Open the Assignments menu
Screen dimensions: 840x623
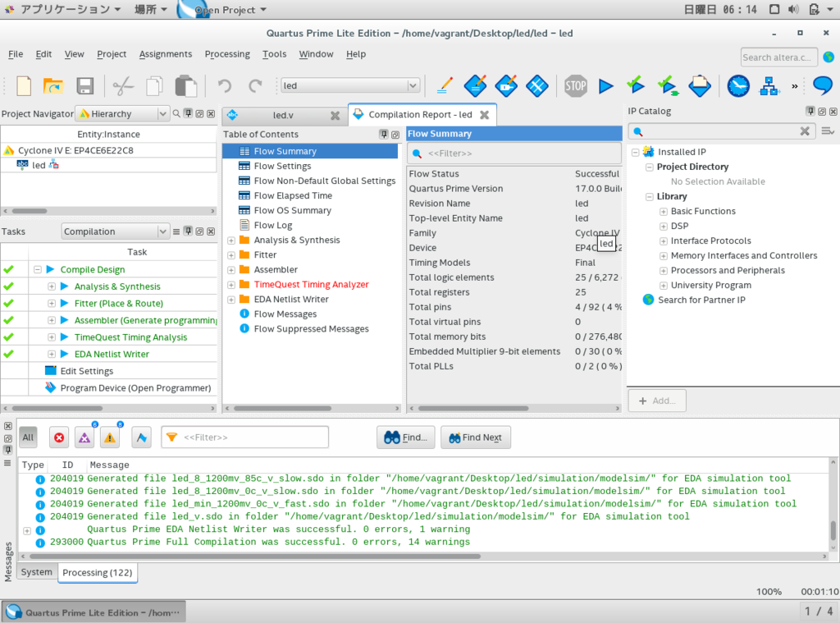[x=166, y=54]
